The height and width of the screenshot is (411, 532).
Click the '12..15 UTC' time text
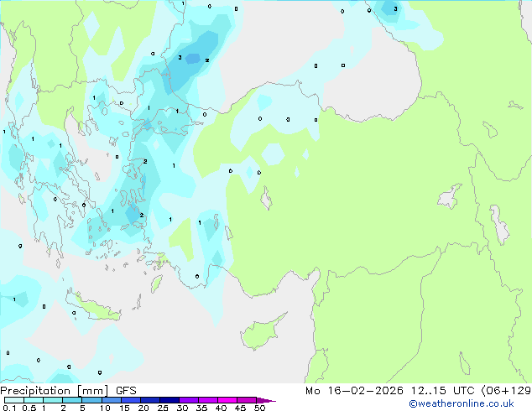[x=442, y=391]
